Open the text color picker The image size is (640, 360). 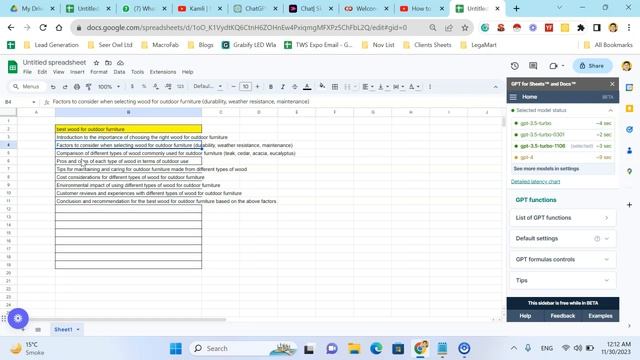pyautogui.click(x=307, y=87)
